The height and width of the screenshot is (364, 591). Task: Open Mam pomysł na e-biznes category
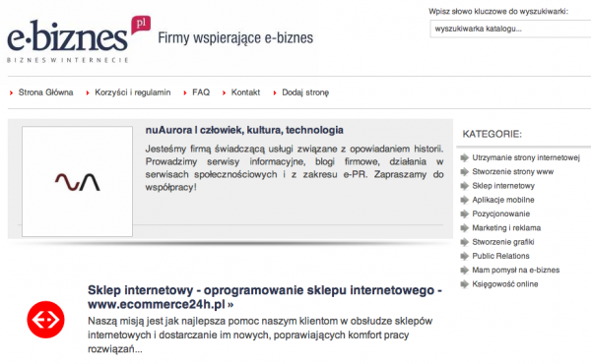coord(515,271)
